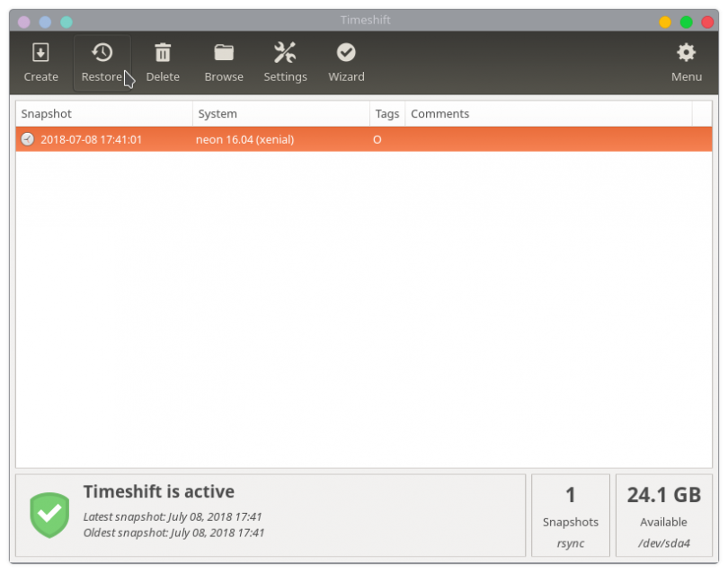This screenshot has height=573, width=728.
Task: Click the Timeshift title bar
Action: (364, 19)
